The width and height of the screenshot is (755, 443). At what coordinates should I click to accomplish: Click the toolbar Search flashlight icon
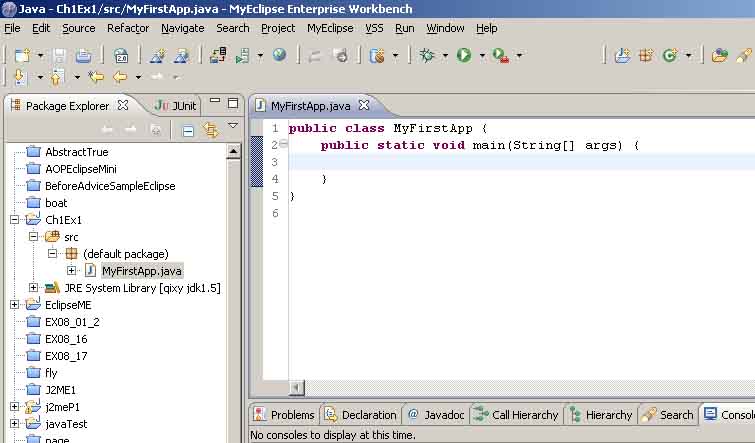pyautogui.click(x=744, y=55)
